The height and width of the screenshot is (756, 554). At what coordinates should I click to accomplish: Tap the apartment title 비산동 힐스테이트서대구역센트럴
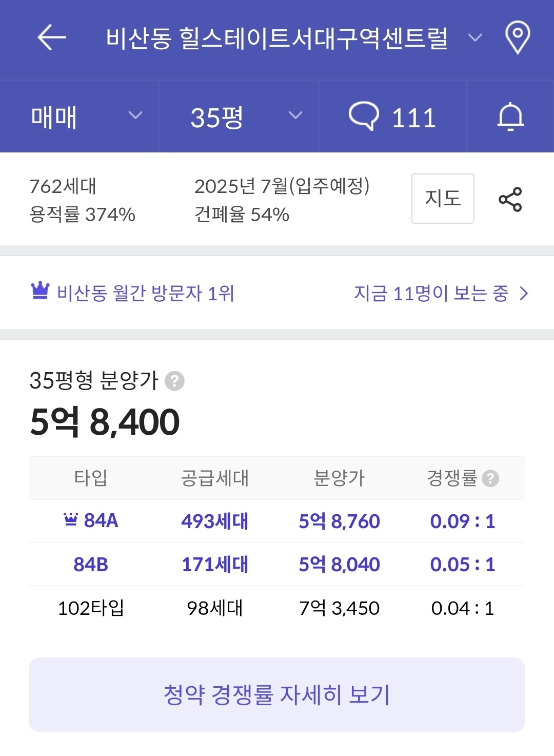[x=277, y=38]
